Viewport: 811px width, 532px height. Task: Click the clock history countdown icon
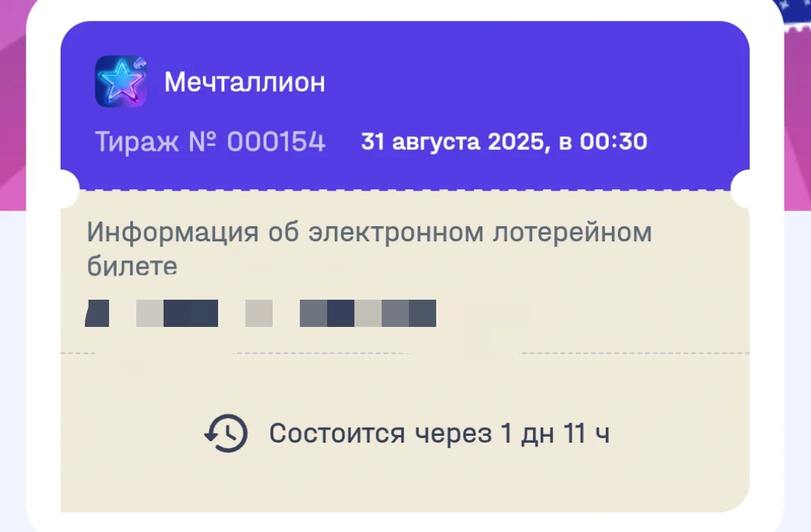click(x=226, y=434)
